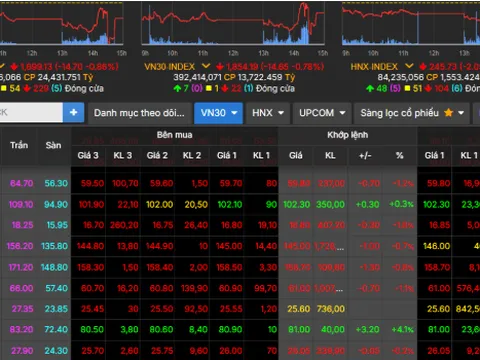Click floor price 135.80
The image size is (480, 360).
click(54, 246)
